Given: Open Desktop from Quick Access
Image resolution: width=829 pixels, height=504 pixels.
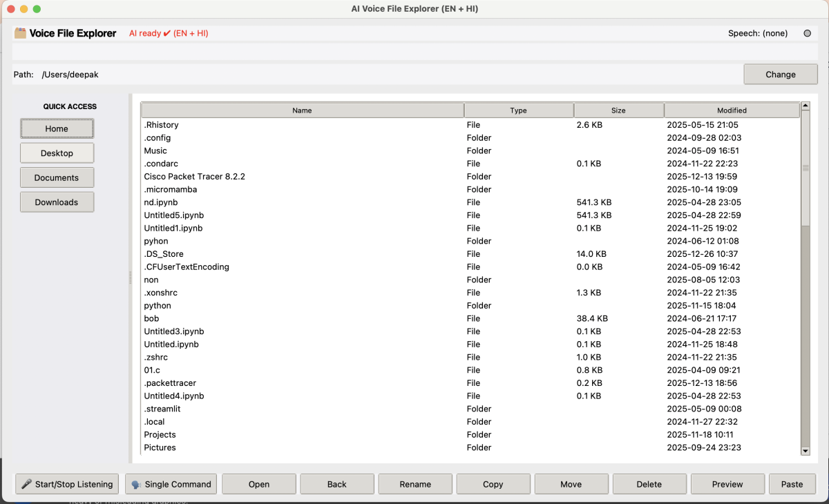Looking at the screenshot, I should tap(57, 153).
